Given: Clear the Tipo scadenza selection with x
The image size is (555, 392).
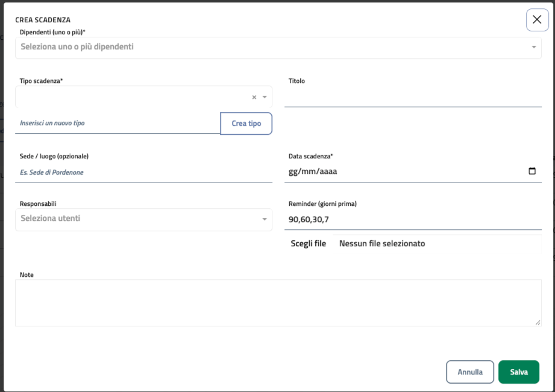Looking at the screenshot, I should [x=254, y=98].
